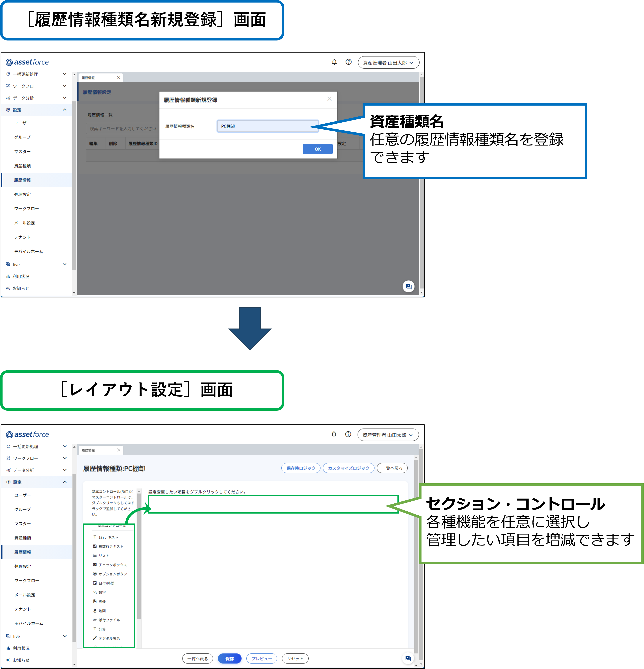Click the プレビュー button
Screen dimensions: 644x669
(261, 658)
